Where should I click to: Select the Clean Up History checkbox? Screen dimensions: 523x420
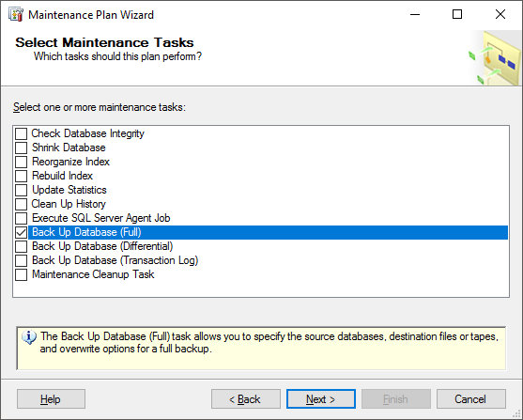pyautogui.click(x=21, y=204)
